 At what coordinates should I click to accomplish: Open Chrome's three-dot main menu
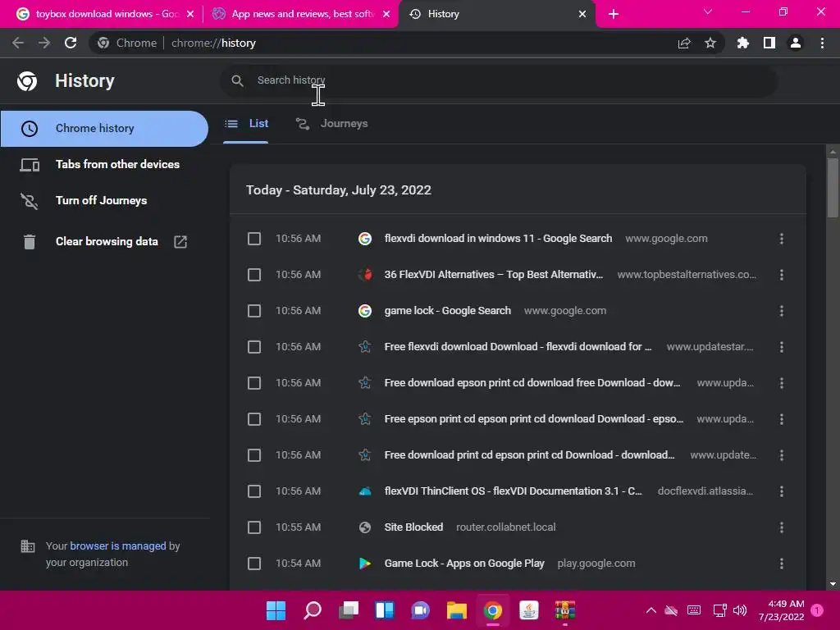coord(822,43)
